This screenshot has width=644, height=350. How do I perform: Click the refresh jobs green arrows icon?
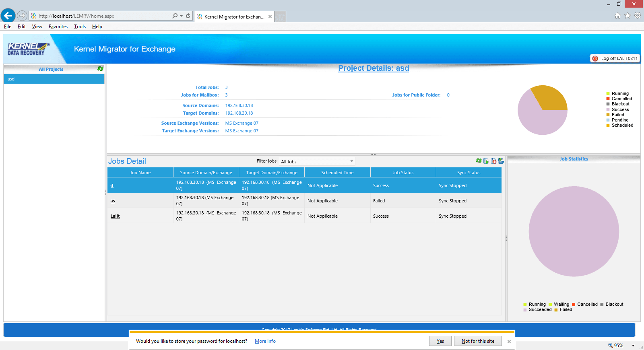pyautogui.click(x=479, y=161)
